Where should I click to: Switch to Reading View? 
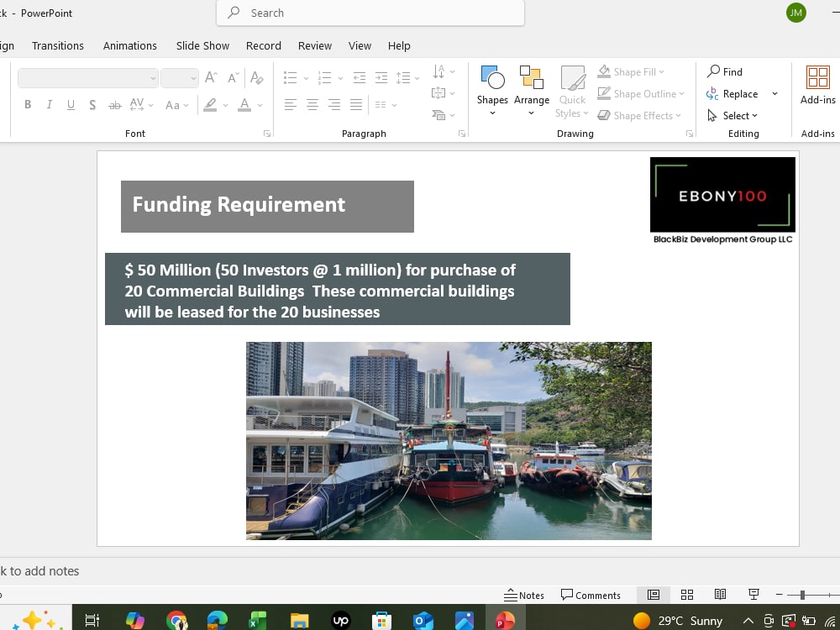click(x=720, y=595)
